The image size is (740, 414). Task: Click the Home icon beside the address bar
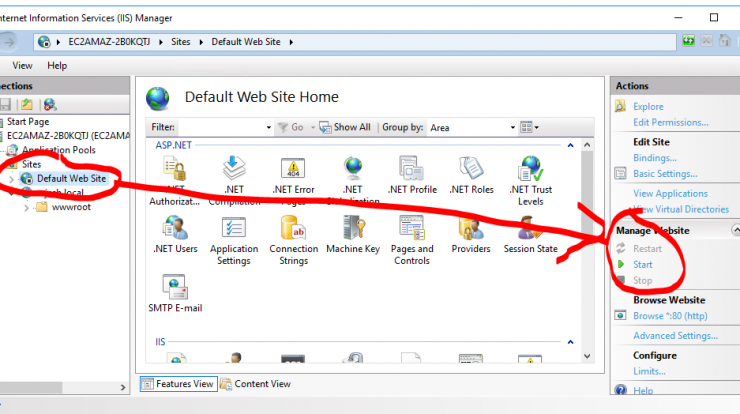coord(724,41)
